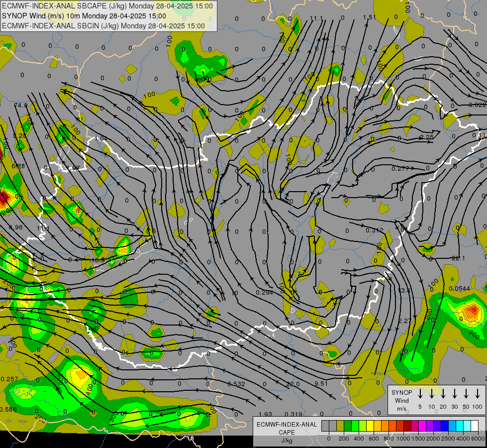Click the 0.294 value on the map

[265, 292]
